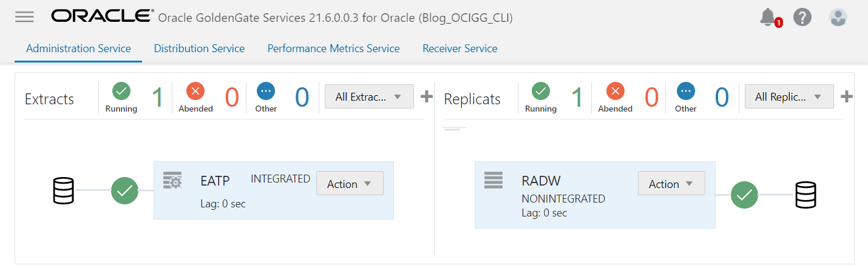The height and width of the screenshot is (268, 868).
Task: Open the All Replicats filter dropdown
Action: click(x=789, y=96)
